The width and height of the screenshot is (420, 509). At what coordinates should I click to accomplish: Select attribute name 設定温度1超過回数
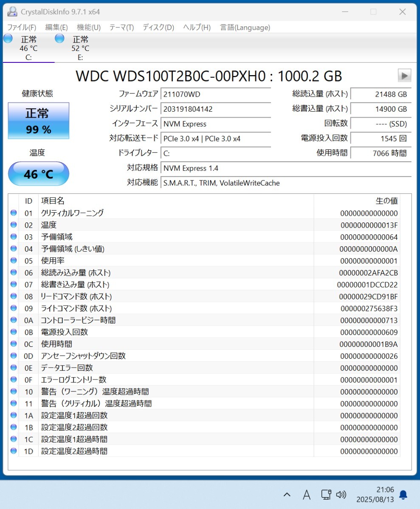(74, 416)
